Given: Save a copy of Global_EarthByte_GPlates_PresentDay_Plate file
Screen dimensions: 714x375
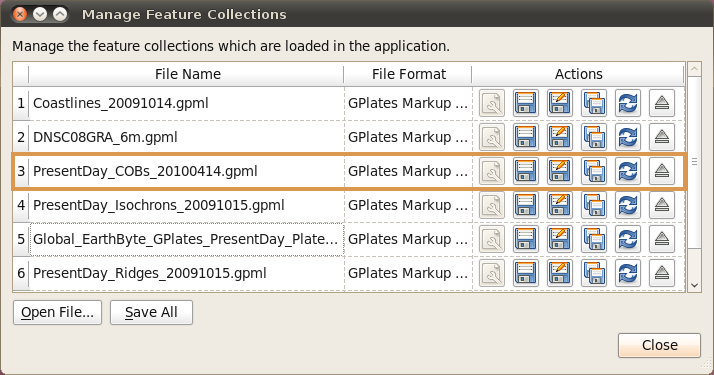Looking at the screenshot, I should [x=594, y=239].
